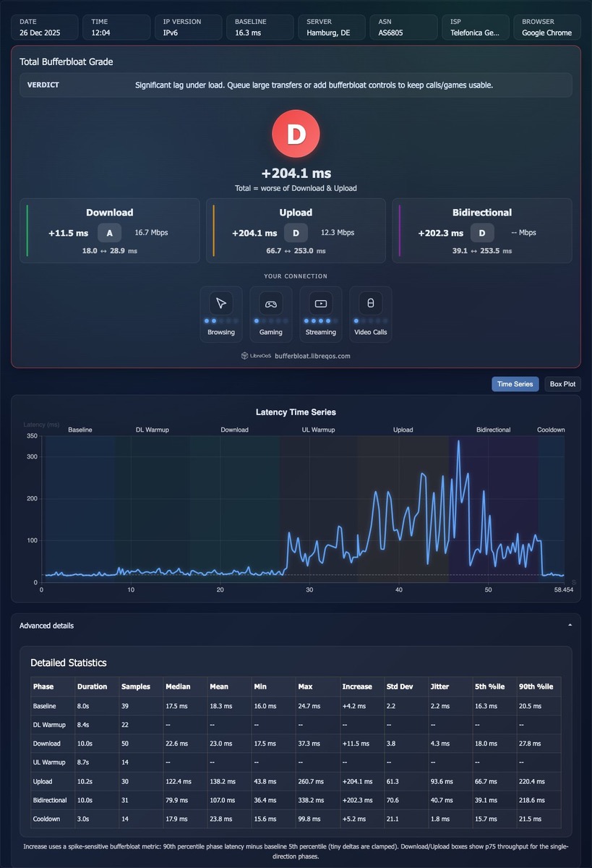Open the bufferbloat.libreqos.com link
Viewport: 592px width, 868px height.
pyautogui.click(x=312, y=356)
